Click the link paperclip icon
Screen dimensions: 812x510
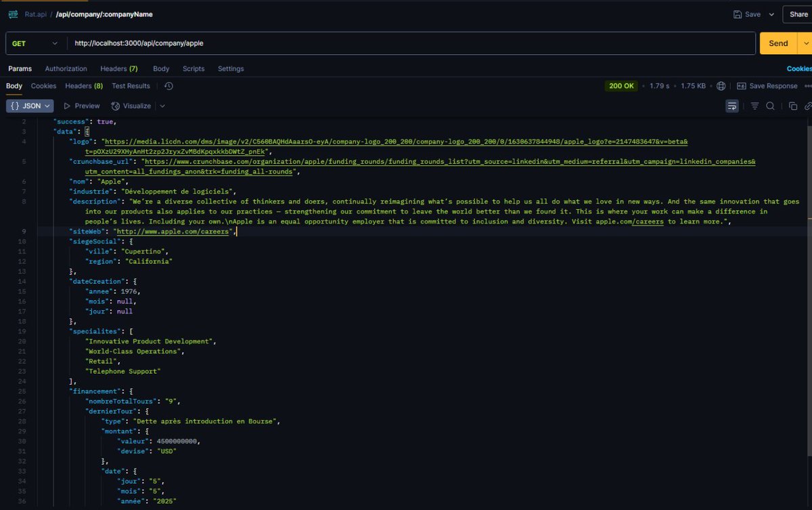point(808,106)
